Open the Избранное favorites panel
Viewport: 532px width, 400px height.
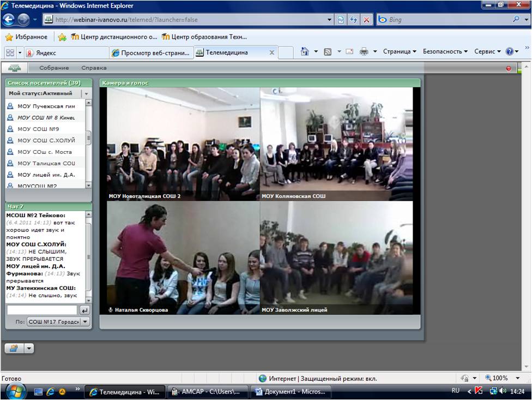[26, 37]
